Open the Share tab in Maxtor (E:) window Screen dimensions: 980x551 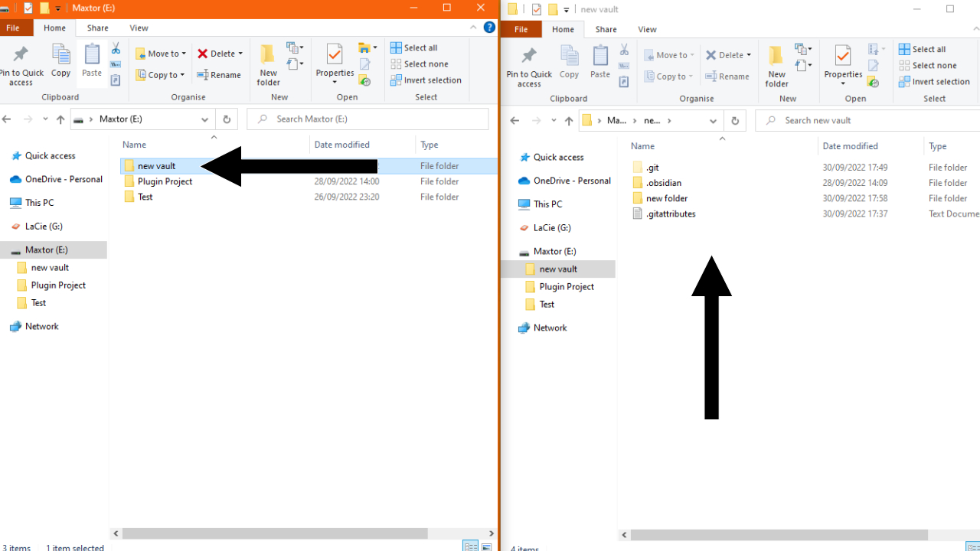(x=97, y=28)
